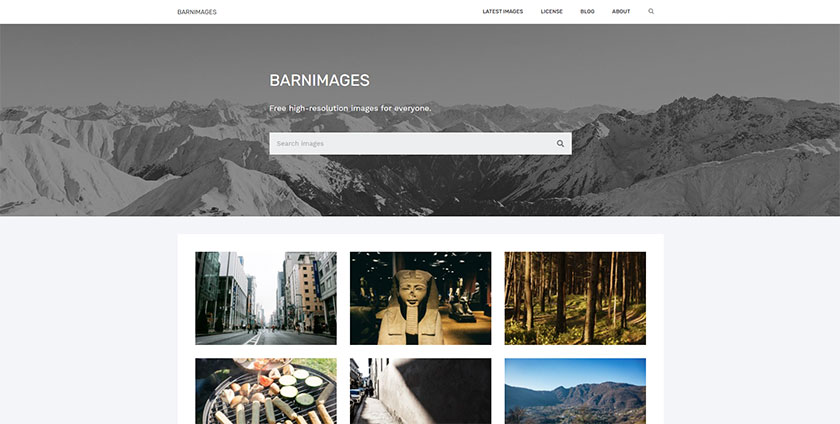Open the License menu item
Image resolution: width=840 pixels, height=424 pixels.
pyautogui.click(x=551, y=11)
